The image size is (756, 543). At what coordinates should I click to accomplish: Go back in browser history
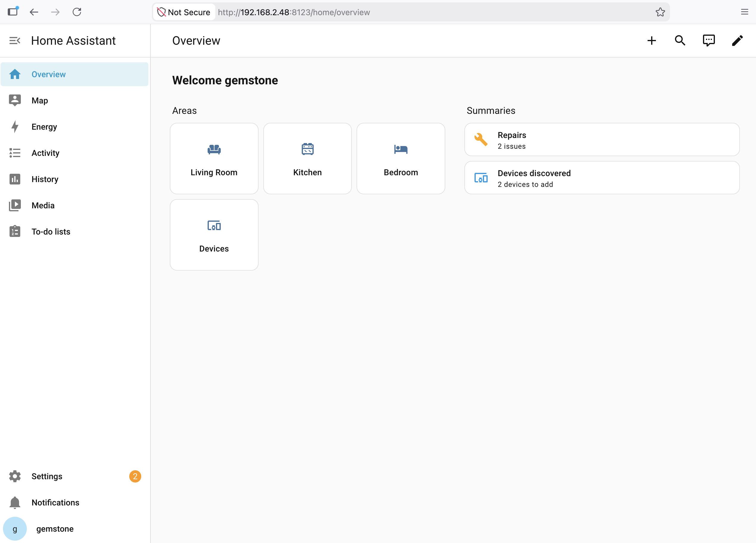pyautogui.click(x=34, y=12)
